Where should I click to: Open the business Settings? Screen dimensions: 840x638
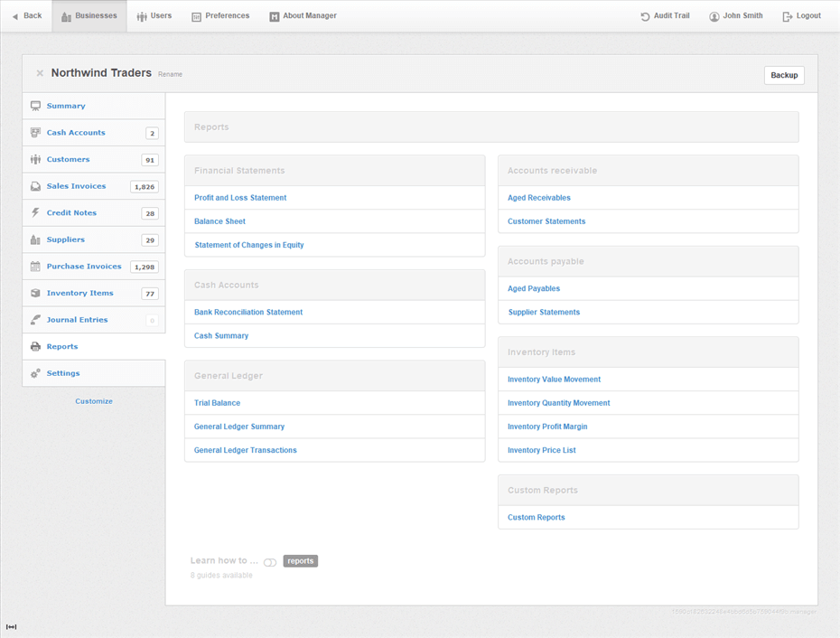(x=63, y=373)
